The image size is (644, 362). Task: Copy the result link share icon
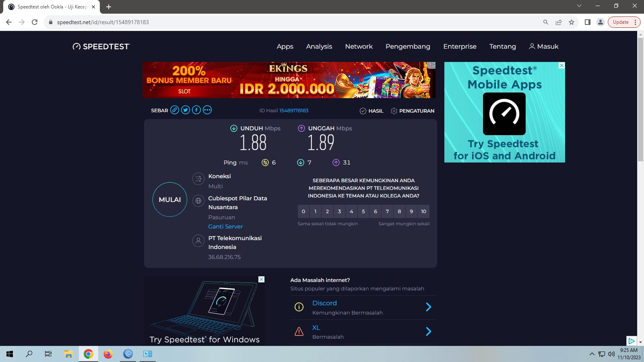[175, 110]
